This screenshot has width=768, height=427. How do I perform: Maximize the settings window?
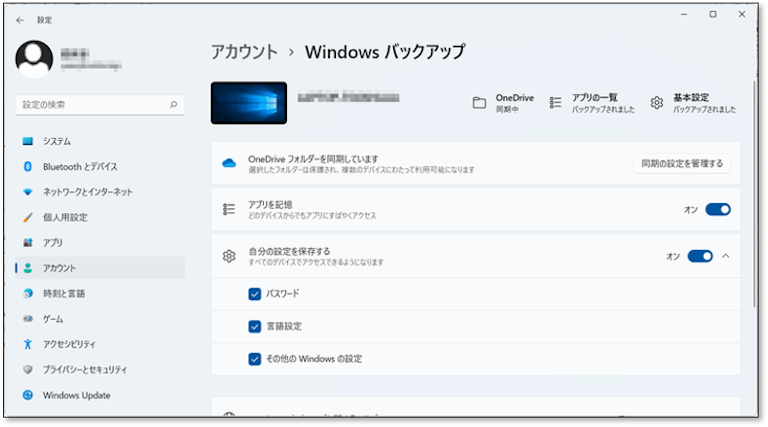point(713,15)
